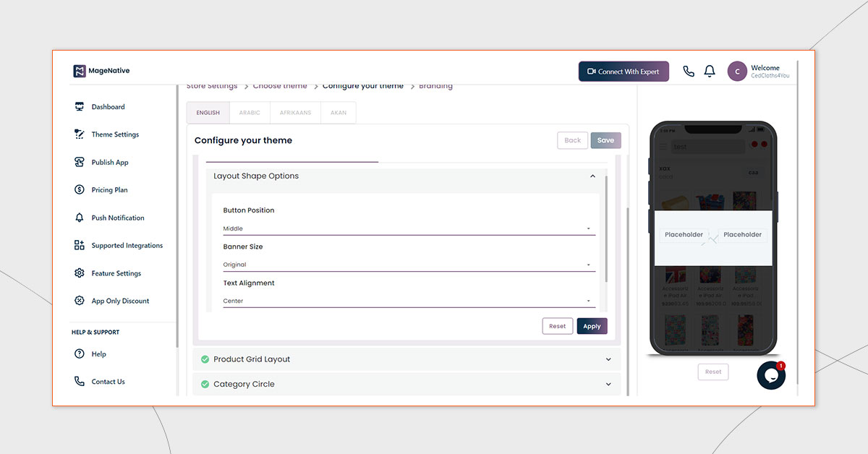The height and width of the screenshot is (454, 868).
Task: Click the user avatar circle with C
Action: pos(737,71)
